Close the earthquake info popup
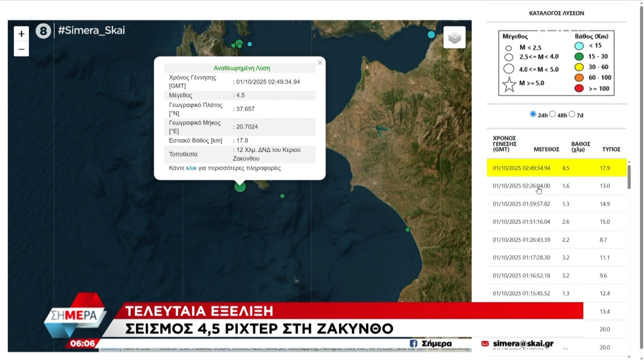 tap(320, 63)
